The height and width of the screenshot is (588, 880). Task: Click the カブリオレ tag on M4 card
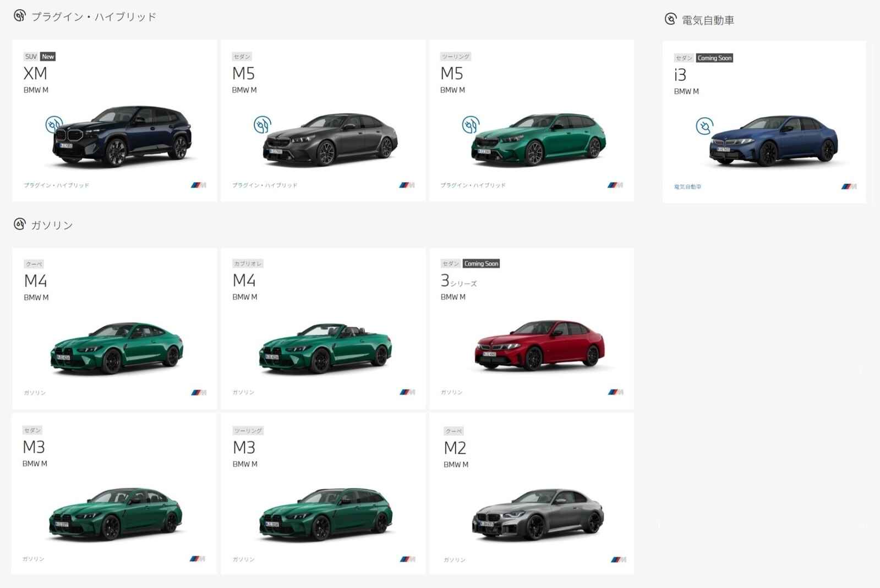point(248,263)
